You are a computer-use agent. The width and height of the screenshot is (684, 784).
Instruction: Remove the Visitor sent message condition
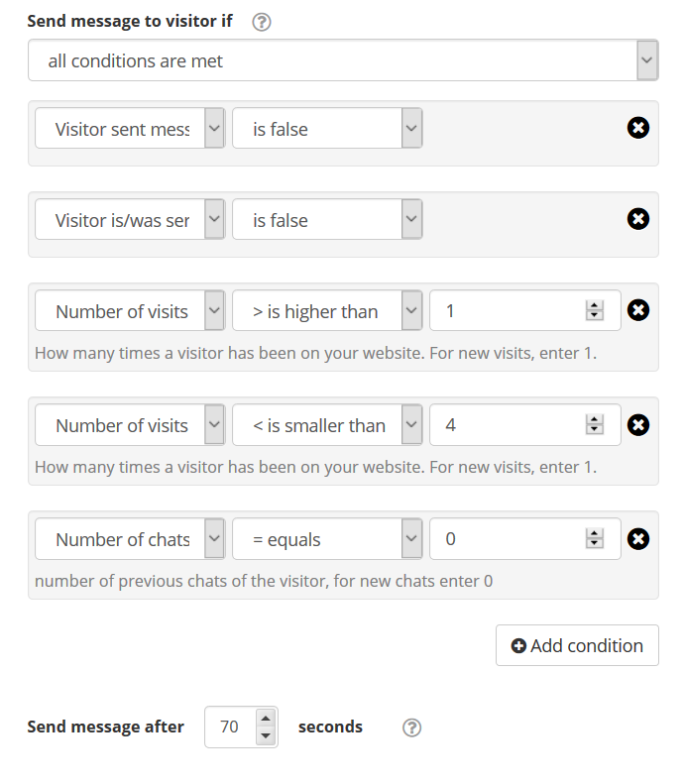tap(638, 128)
